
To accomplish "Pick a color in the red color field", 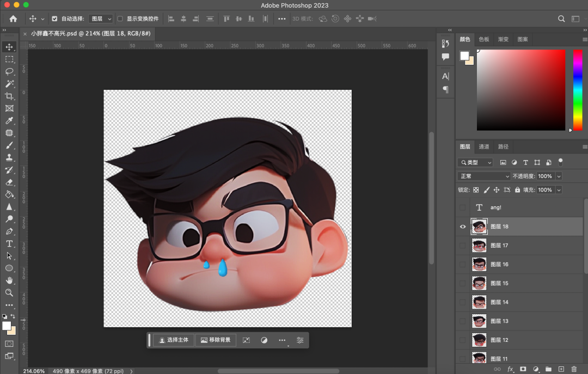I will (x=521, y=90).
